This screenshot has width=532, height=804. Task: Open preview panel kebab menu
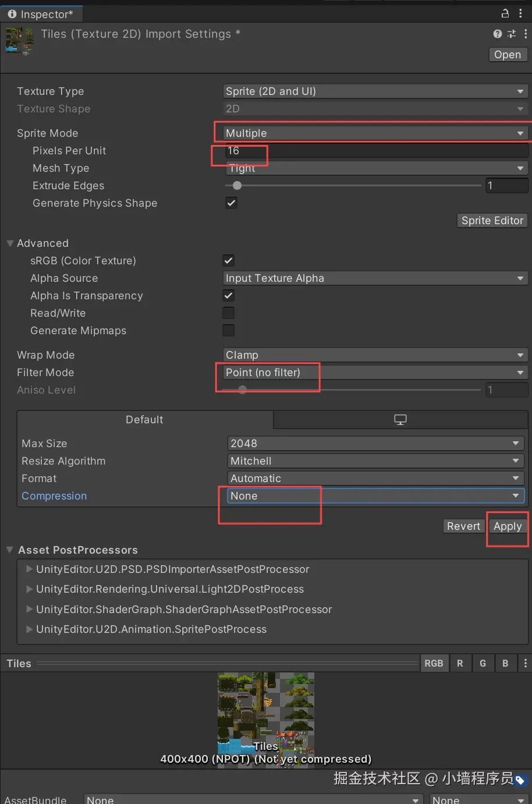(x=526, y=663)
